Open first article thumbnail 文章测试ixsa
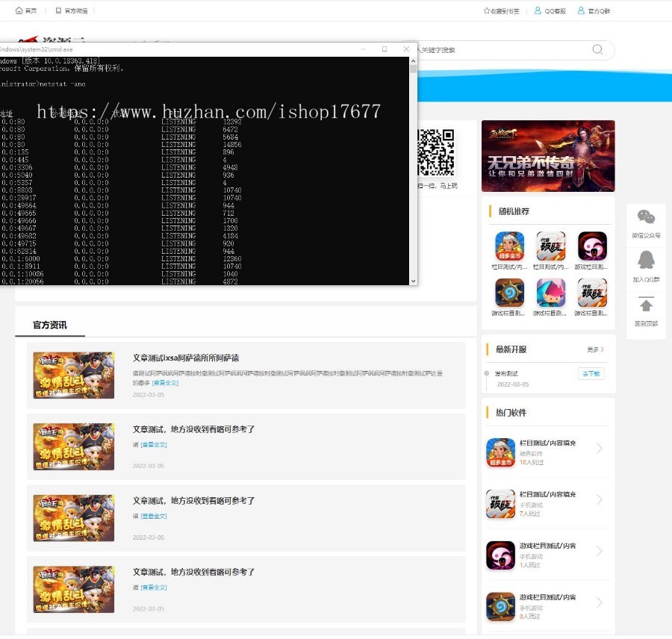672x639 pixels. (x=74, y=375)
